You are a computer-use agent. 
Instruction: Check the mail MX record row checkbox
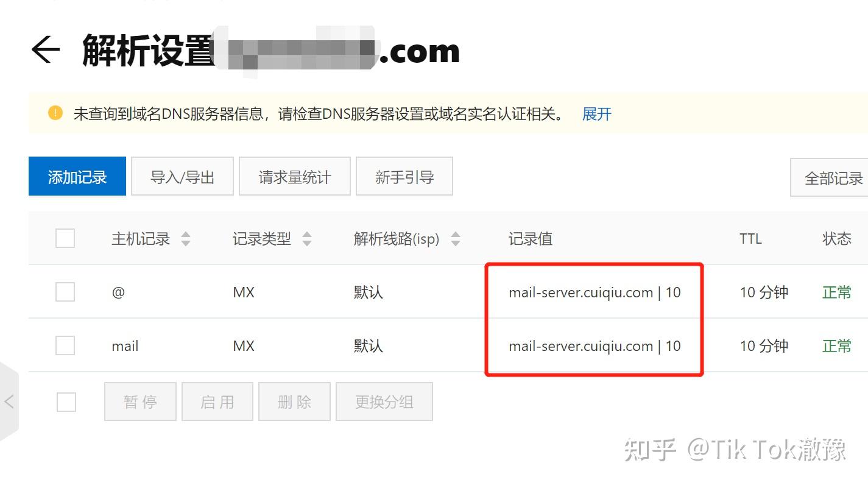[65, 345]
